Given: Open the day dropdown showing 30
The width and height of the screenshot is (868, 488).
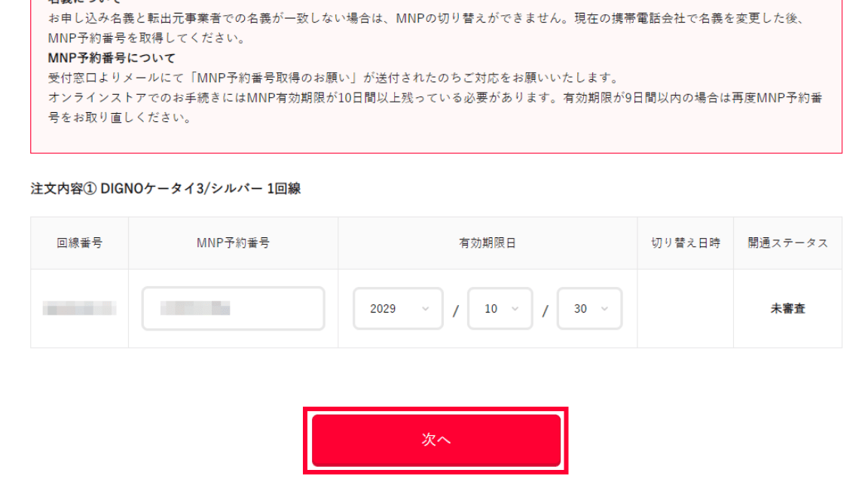Looking at the screenshot, I should [589, 309].
